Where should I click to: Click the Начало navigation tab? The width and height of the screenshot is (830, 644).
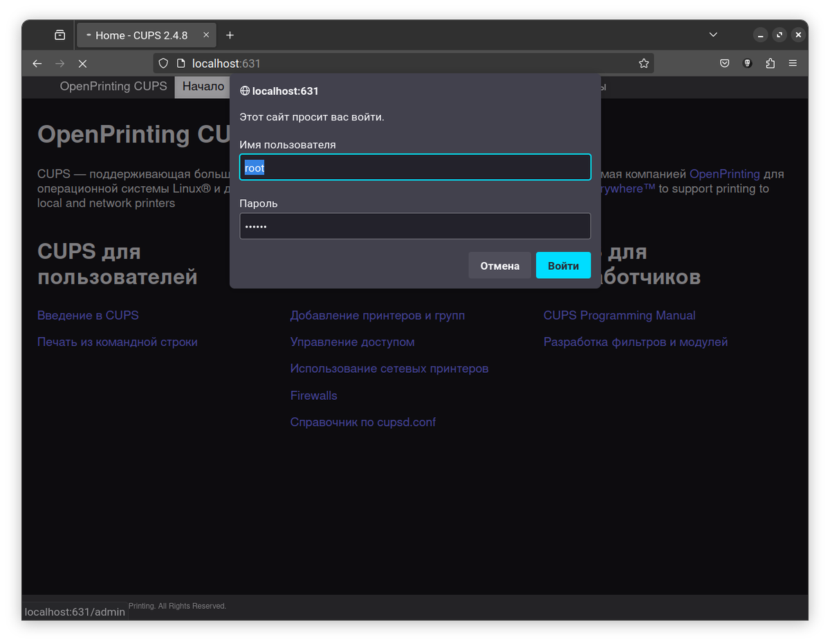[203, 86]
